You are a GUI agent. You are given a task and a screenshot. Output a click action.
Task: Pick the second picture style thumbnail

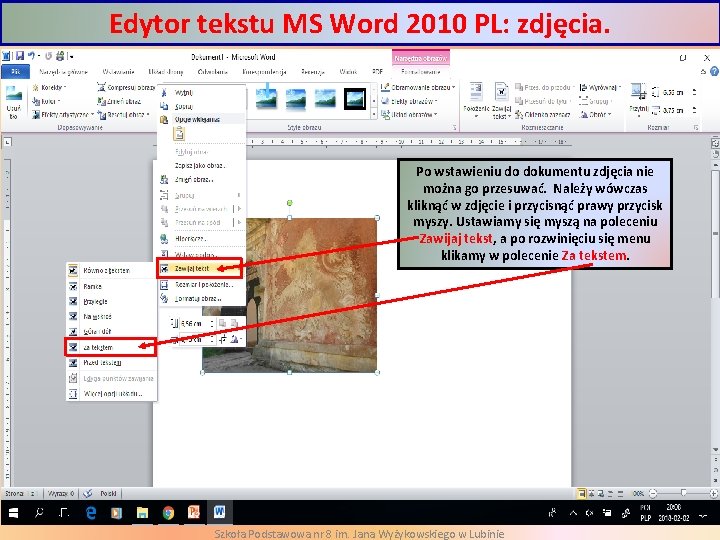296,99
